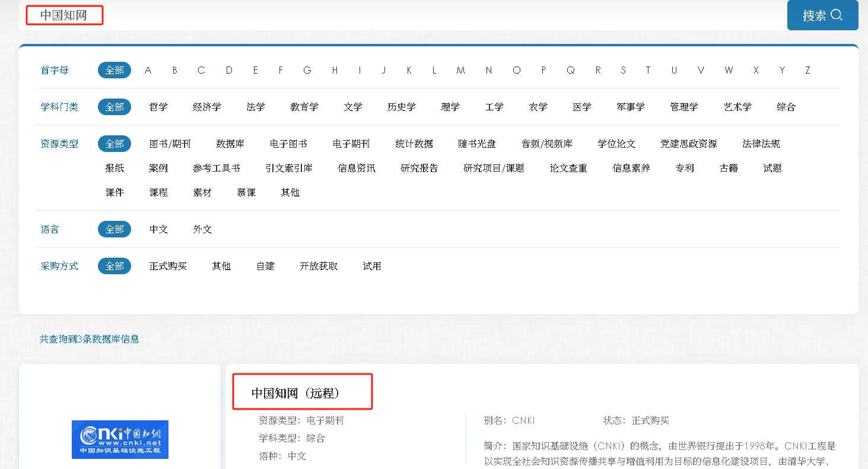Image resolution: width=868 pixels, height=469 pixels.
Task: Filter resource type by 论文查重
Action: click(568, 168)
